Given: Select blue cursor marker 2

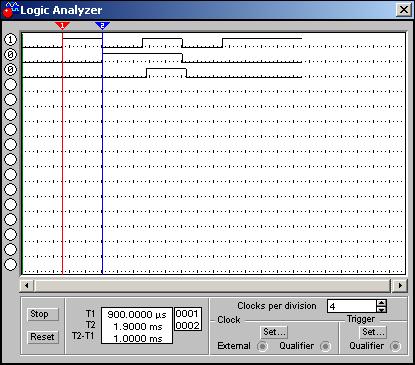Looking at the screenshot, I should point(102,26).
